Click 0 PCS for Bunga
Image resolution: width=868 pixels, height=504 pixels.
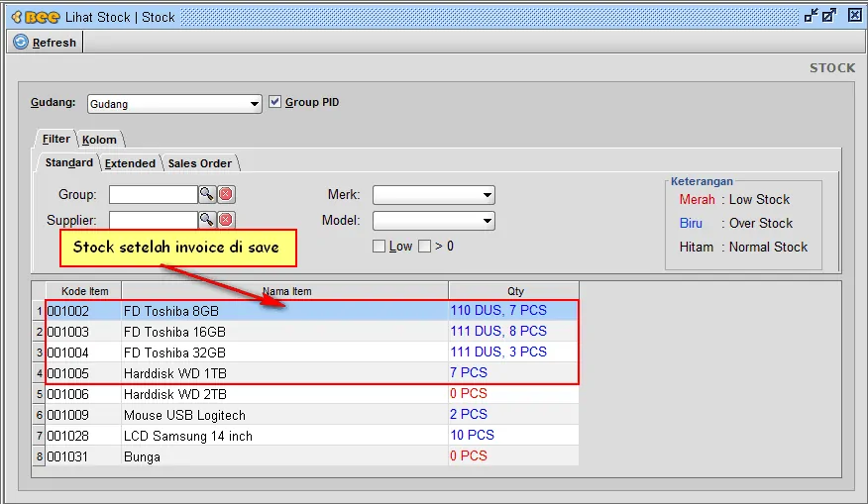click(x=469, y=455)
